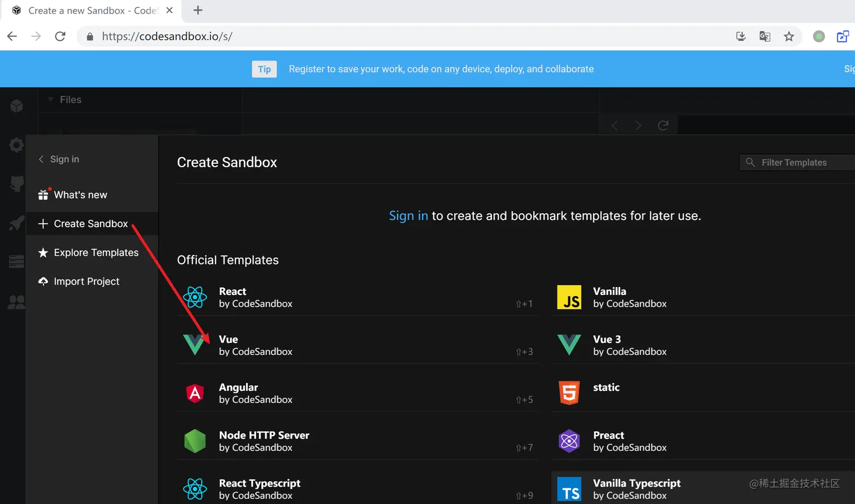Click the Sign in link in message
The height and width of the screenshot is (504, 855).
(408, 216)
